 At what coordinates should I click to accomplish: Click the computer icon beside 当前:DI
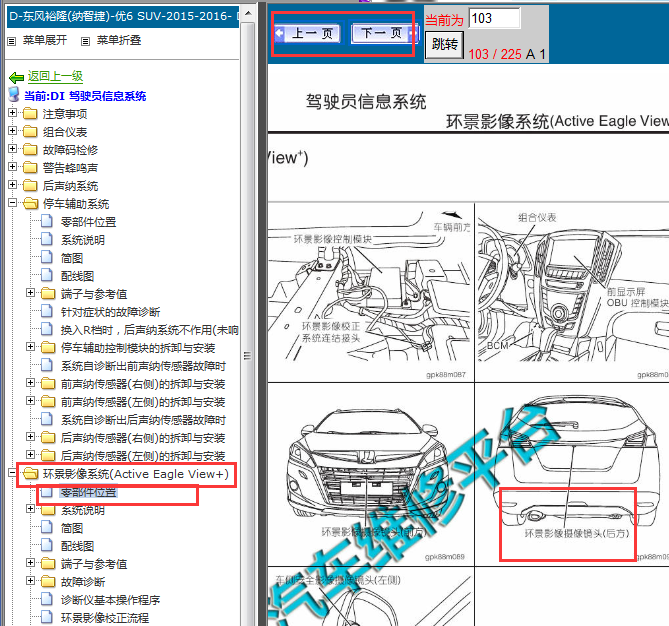pyautogui.click(x=14, y=95)
